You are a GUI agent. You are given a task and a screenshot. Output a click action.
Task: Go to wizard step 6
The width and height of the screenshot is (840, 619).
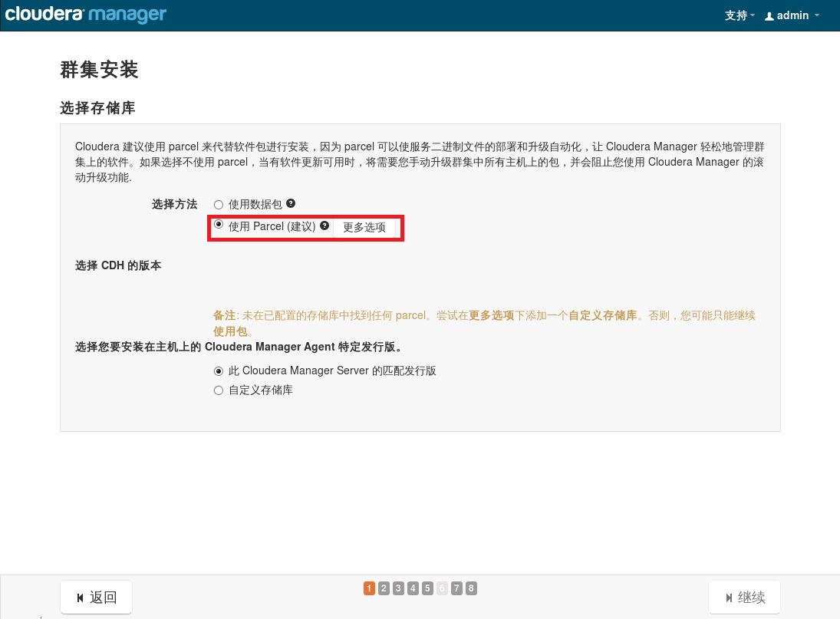[x=442, y=588]
